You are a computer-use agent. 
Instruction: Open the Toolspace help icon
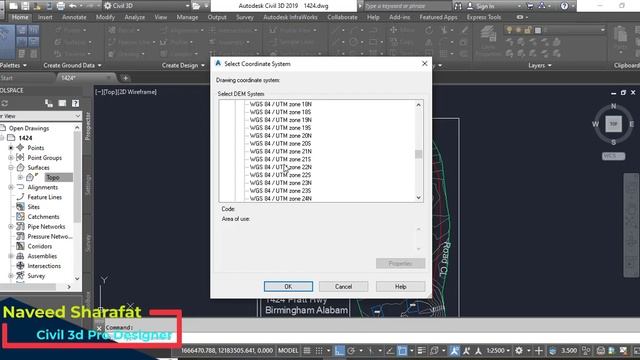(76, 103)
